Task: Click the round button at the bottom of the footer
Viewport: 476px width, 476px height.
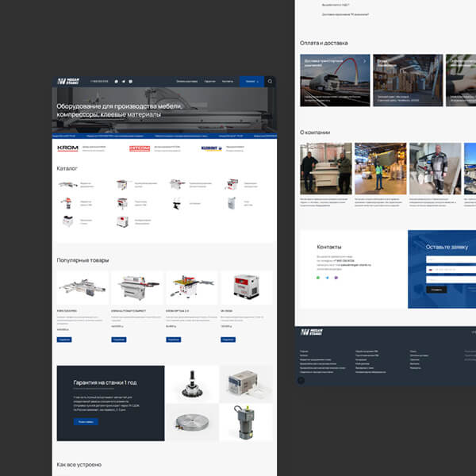Action: point(301,380)
